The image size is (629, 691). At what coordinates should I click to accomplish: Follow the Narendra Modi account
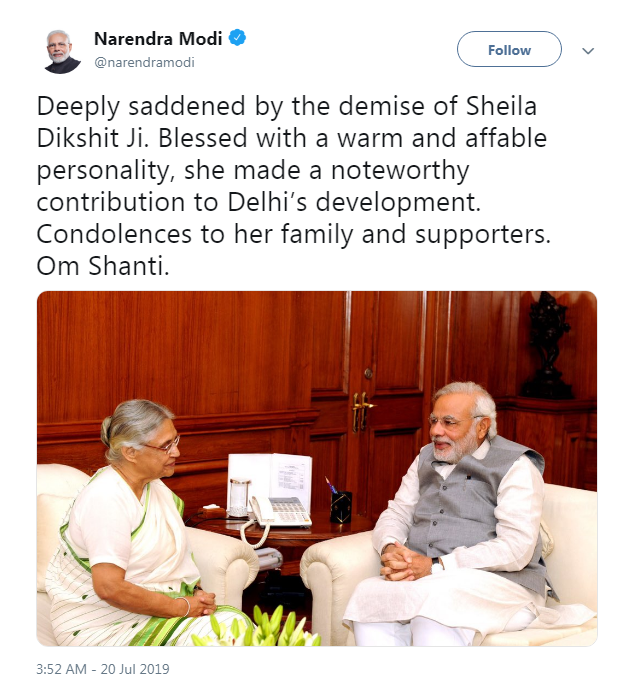(x=509, y=49)
